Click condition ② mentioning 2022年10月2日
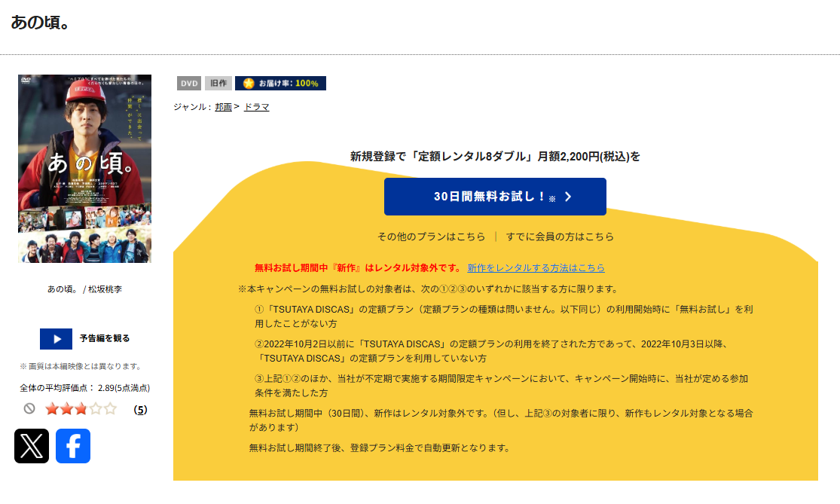 coord(490,351)
